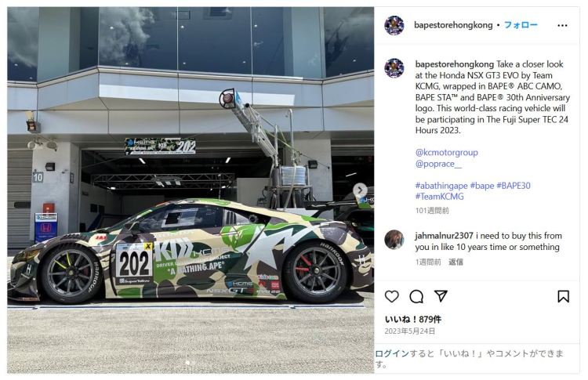
Task: View likes list いいね！879件
Action: click(x=413, y=320)
